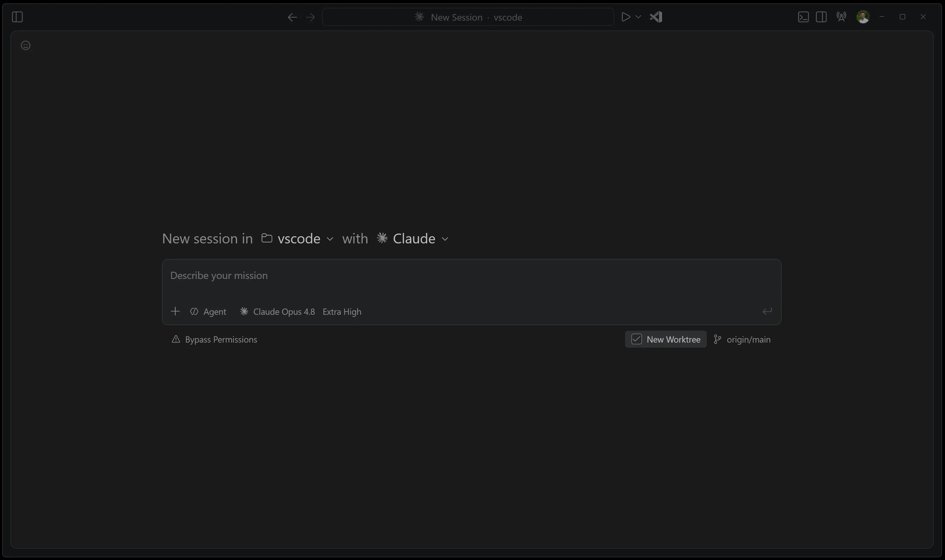
Task: Open the Claude provider dropdown
Action: (x=413, y=239)
